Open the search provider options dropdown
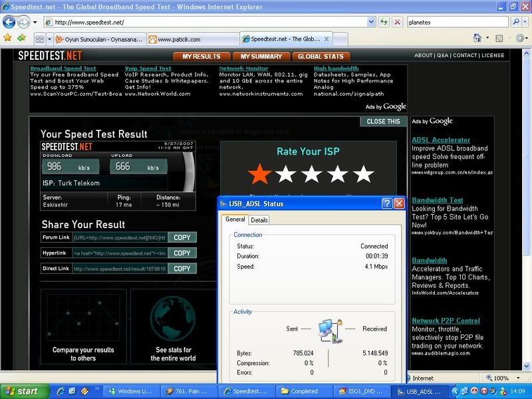Screen dimensions: 532x399 click(525, 23)
